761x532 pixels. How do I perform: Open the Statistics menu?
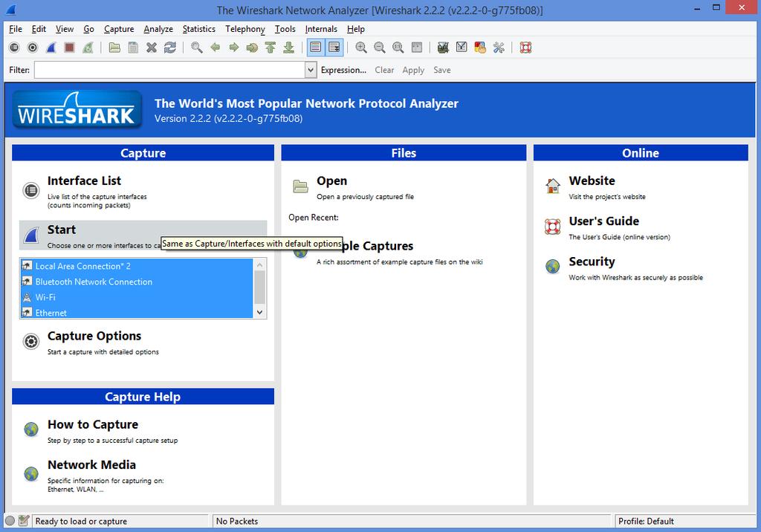pos(199,29)
